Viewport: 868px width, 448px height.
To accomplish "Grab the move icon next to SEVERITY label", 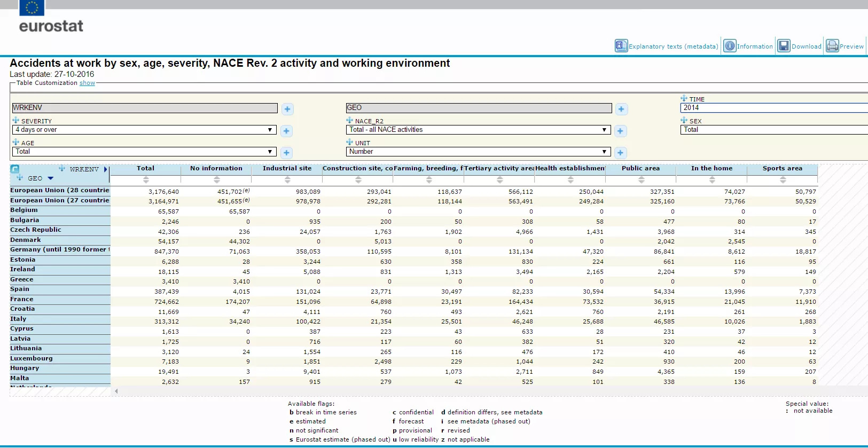I will [15, 120].
